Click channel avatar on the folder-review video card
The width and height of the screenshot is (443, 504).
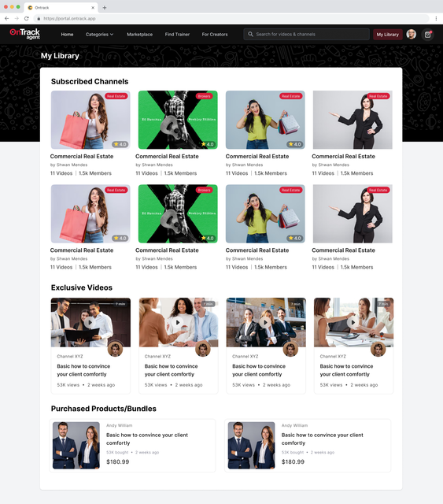pos(116,349)
